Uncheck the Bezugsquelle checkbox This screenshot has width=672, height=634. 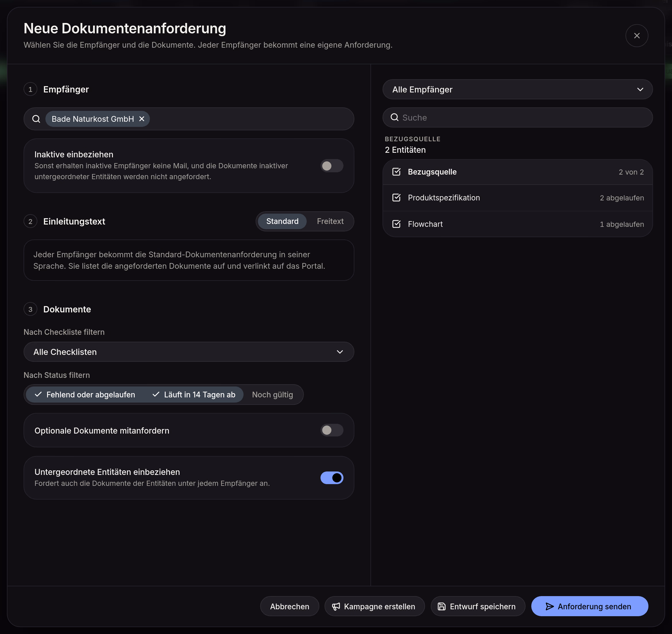[396, 172]
